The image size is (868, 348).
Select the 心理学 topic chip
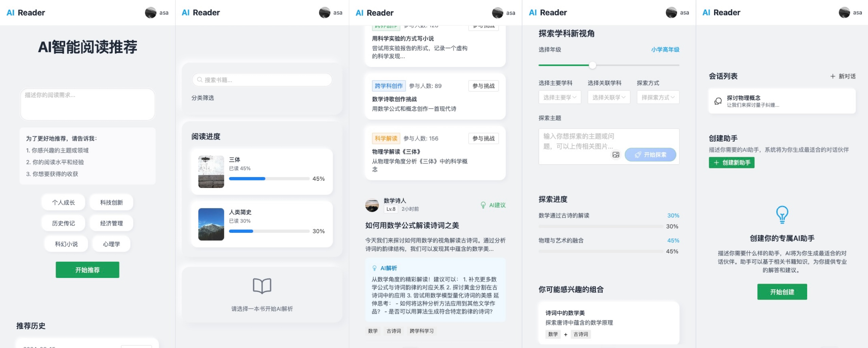pyautogui.click(x=111, y=244)
